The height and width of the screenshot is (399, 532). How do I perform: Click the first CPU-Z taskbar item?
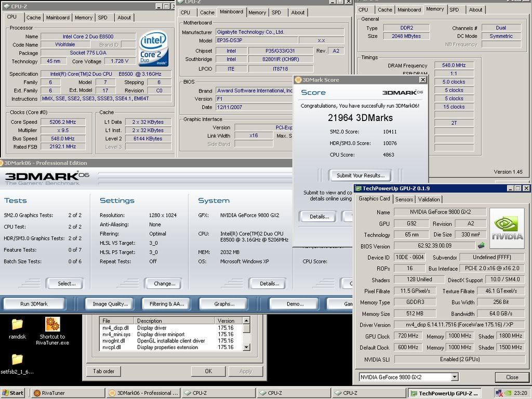[x=218, y=393]
